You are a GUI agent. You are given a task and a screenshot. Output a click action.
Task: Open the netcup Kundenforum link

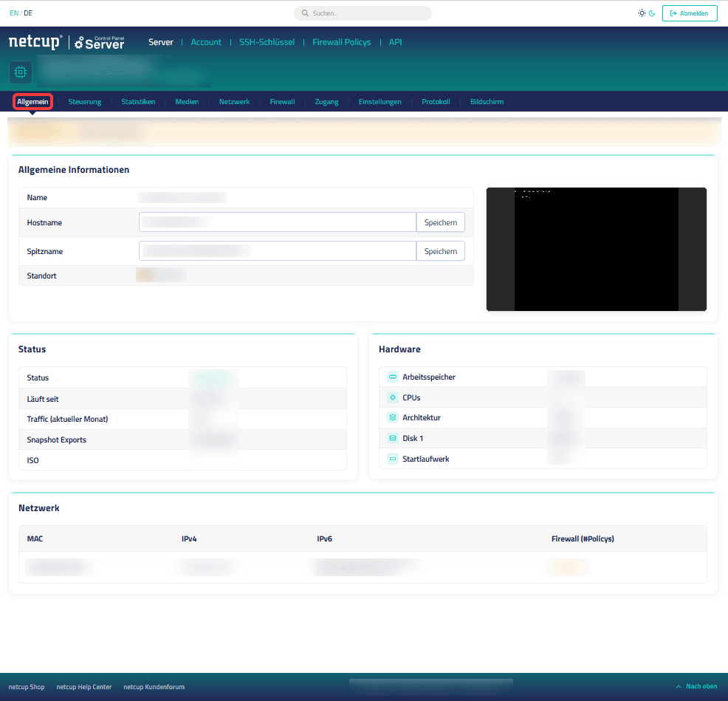(154, 687)
